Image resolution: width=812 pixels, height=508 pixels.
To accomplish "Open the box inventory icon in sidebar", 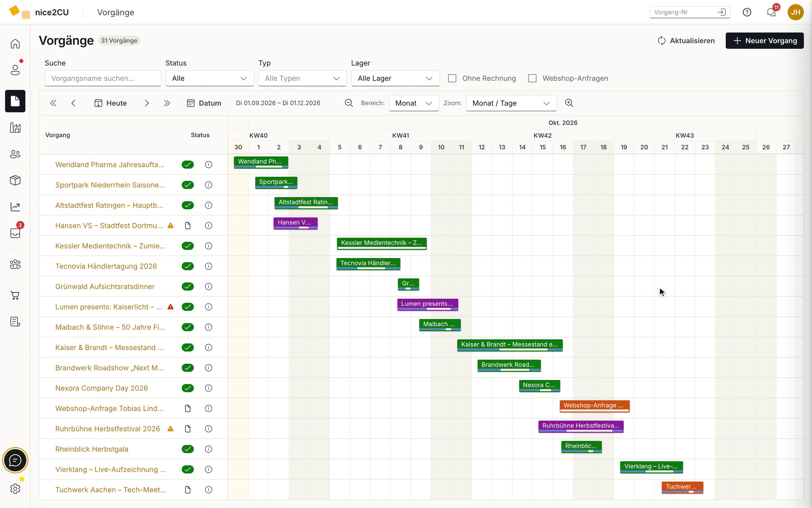I will [x=15, y=180].
